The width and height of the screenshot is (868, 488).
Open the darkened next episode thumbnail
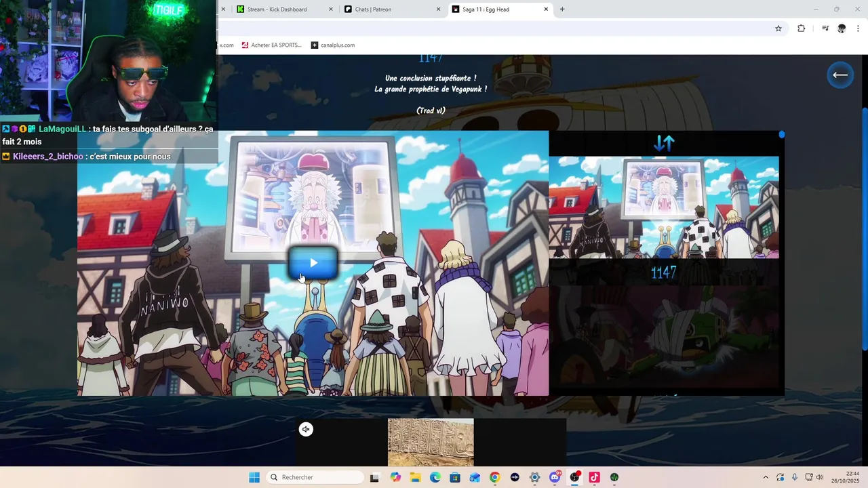pyautogui.click(x=664, y=335)
